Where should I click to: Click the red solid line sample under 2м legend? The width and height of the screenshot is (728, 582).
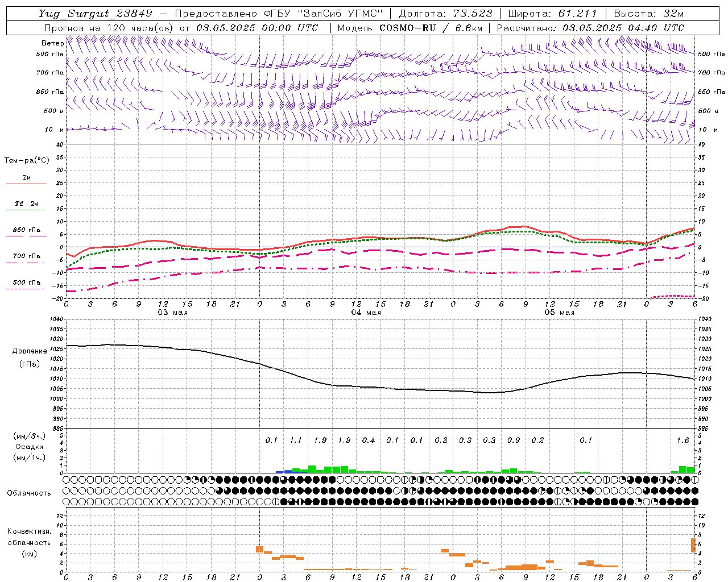click(26, 184)
